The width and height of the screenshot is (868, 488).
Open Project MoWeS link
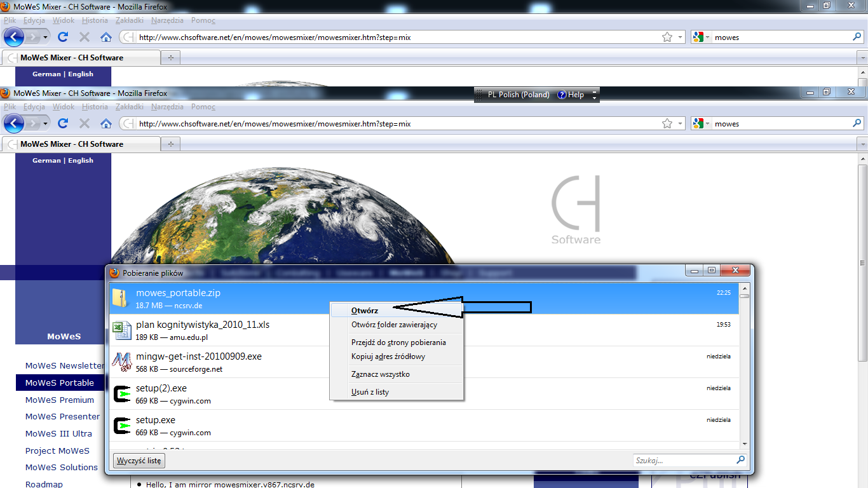(57, 451)
